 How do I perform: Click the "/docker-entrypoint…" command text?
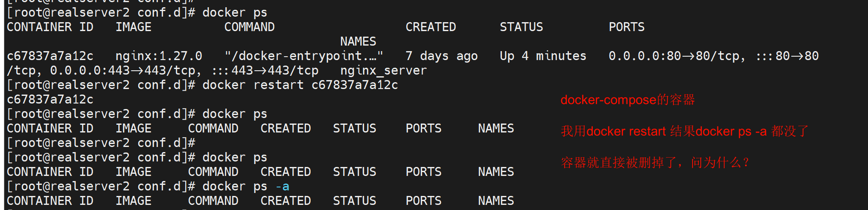point(303,56)
